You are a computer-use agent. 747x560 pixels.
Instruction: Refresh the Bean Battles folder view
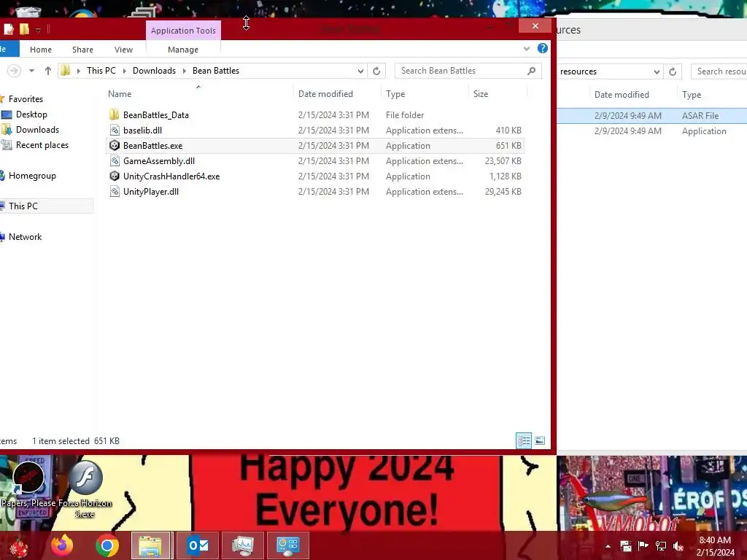376,71
